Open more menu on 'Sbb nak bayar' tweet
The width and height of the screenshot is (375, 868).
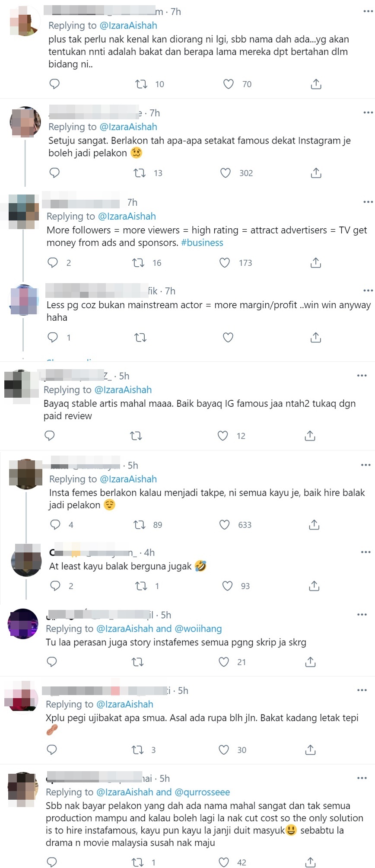tap(362, 778)
